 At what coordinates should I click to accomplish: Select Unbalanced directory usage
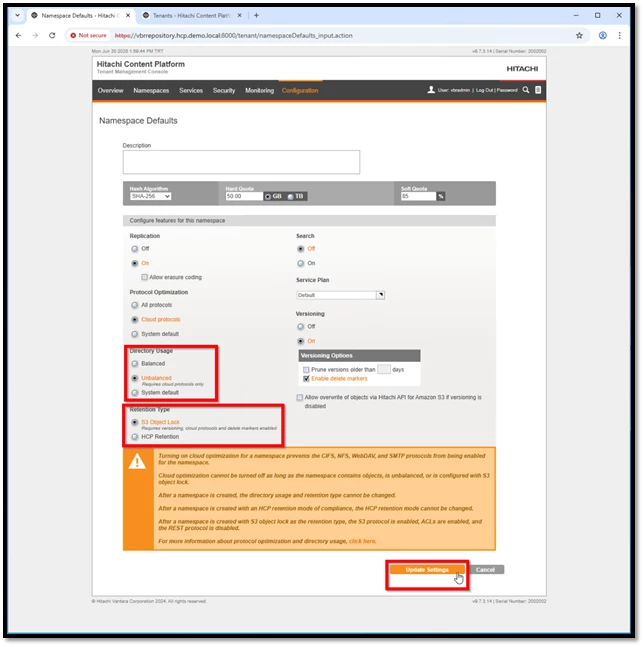coord(134,378)
